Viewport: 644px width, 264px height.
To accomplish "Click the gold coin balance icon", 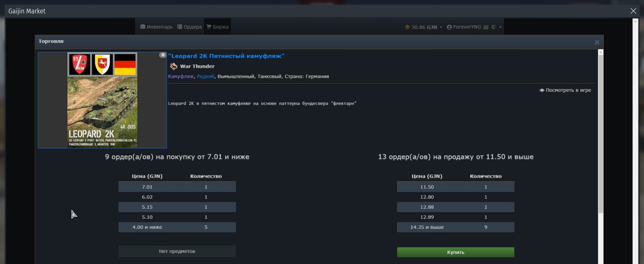I will [407, 27].
